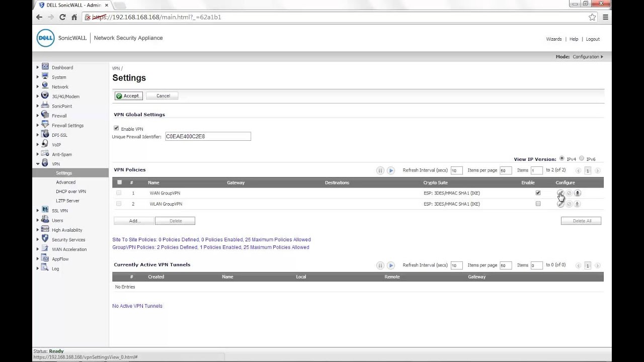The image size is (644, 362).
Task: Expand the Users section arrow
Action: (x=38, y=220)
